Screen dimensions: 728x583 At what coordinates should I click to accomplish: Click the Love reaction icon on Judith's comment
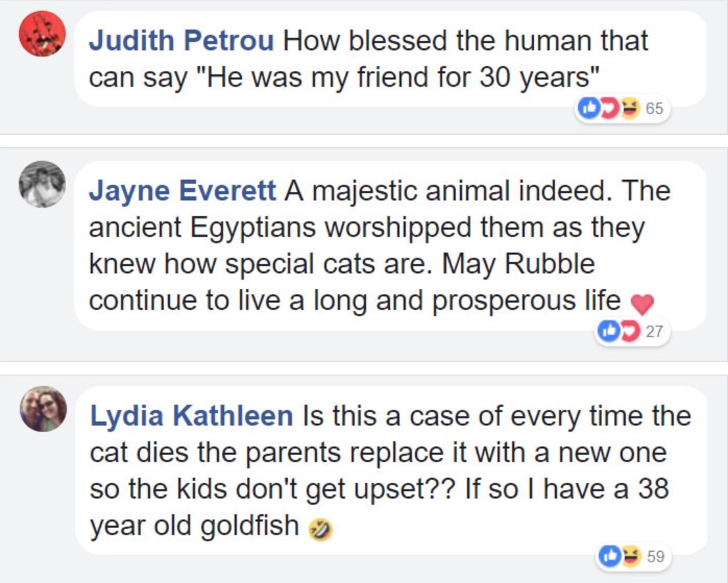click(x=608, y=109)
